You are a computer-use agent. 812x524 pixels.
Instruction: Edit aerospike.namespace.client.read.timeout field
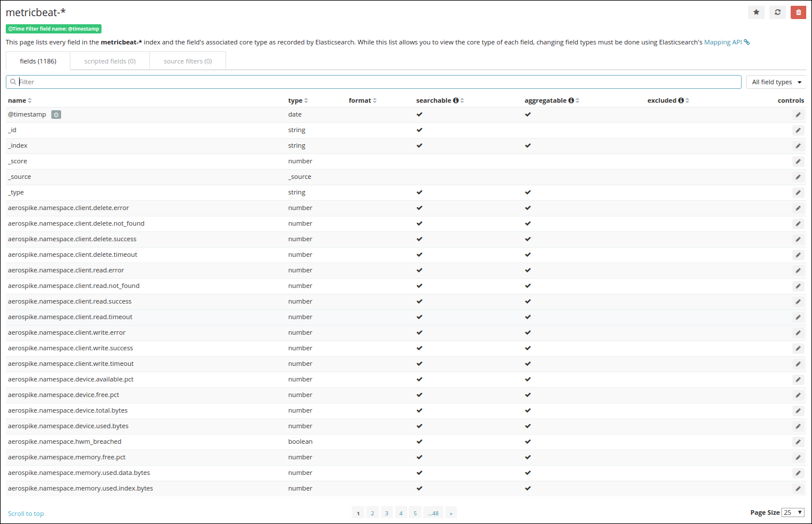click(798, 317)
